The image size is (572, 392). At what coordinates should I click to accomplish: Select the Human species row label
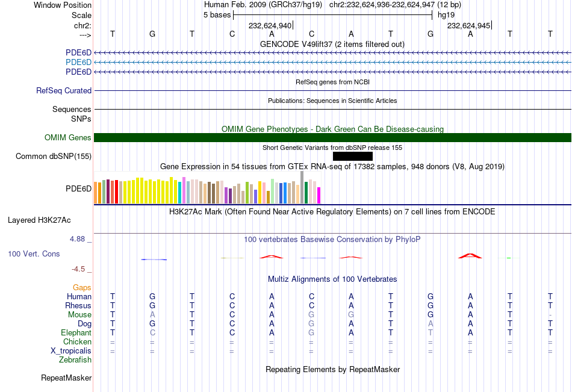click(x=79, y=296)
